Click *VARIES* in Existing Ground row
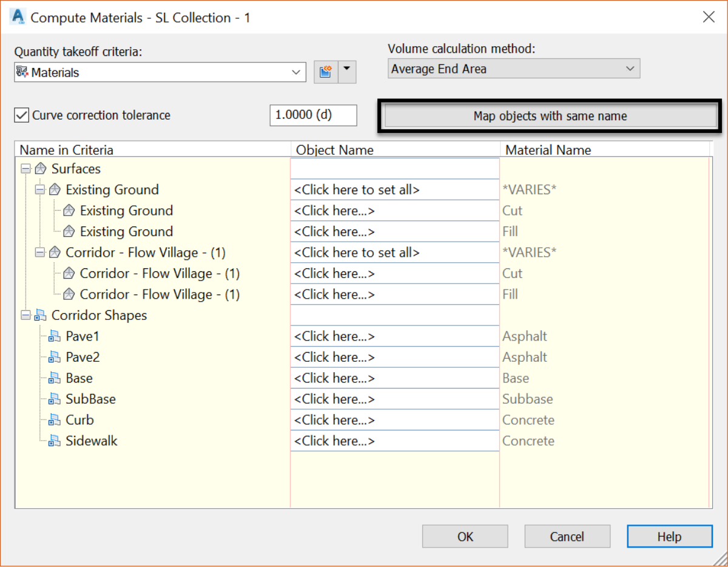Screen dimensions: 728x567 click(x=530, y=189)
